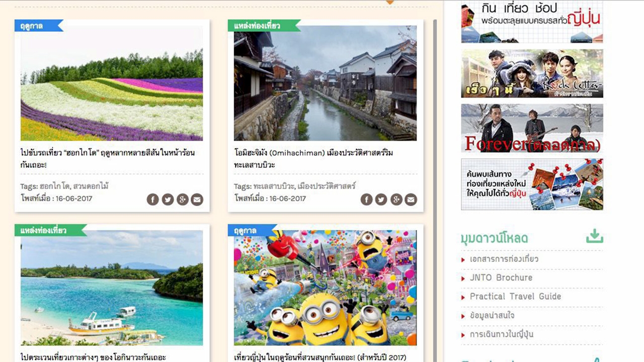Open การเดินทางในญี่ปุ่น link

click(x=501, y=334)
